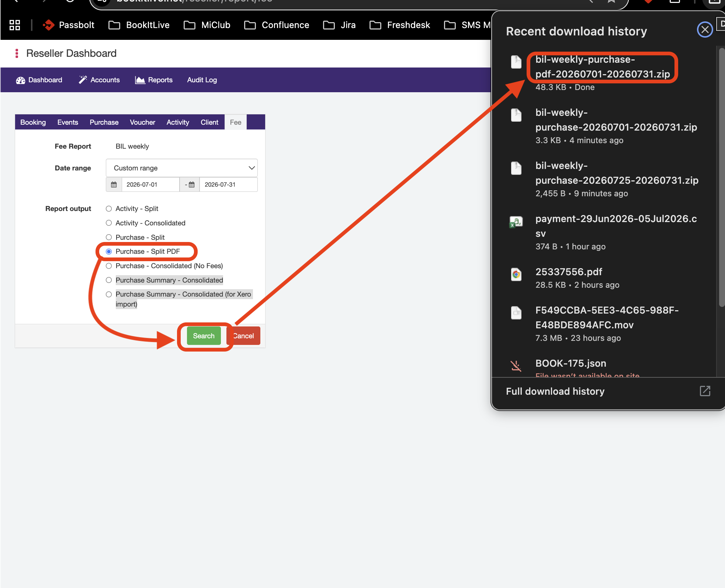Click the red Cancel button
The width and height of the screenshot is (725, 588).
coord(243,336)
